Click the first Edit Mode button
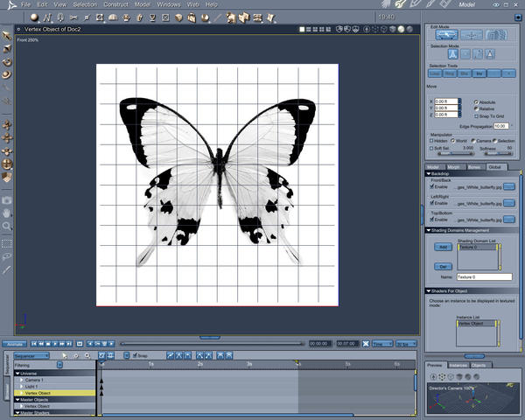525x420 pixels. click(446, 34)
